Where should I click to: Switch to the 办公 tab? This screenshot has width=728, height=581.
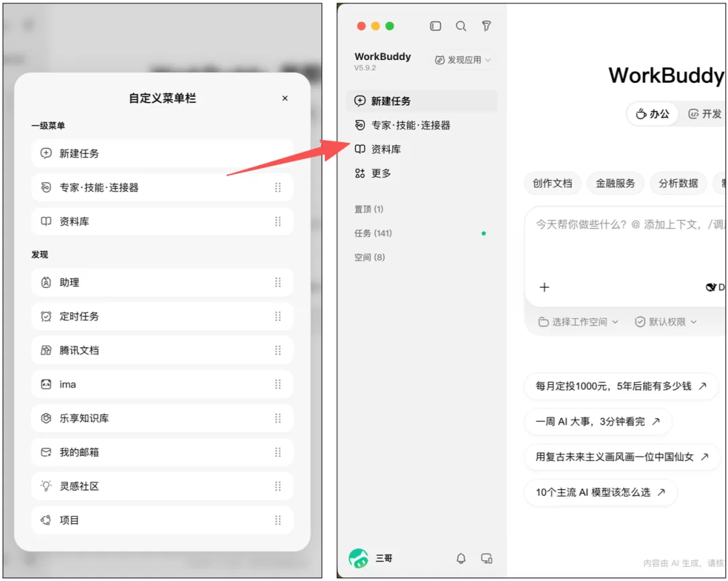pos(653,114)
